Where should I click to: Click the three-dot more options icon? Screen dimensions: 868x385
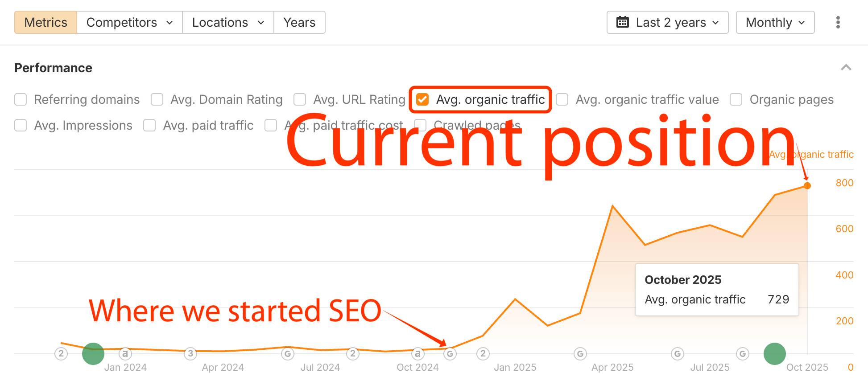pyautogui.click(x=838, y=22)
